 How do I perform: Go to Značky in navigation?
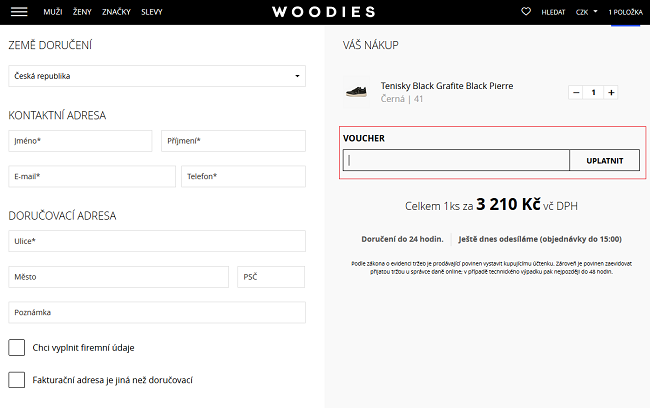pos(116,12)
